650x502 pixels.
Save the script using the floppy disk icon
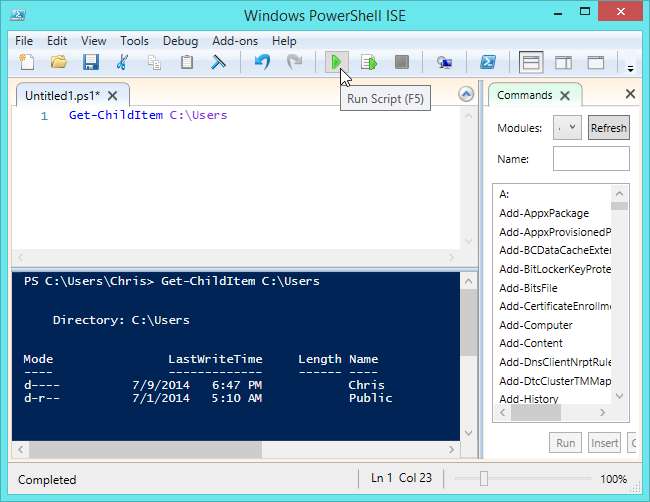[x=90, y=62]
